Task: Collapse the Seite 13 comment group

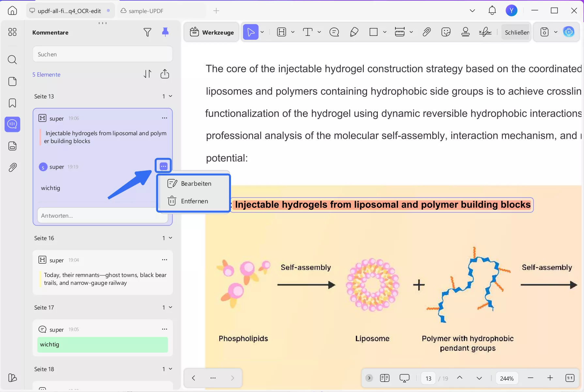Action: [x=170, y=96]
